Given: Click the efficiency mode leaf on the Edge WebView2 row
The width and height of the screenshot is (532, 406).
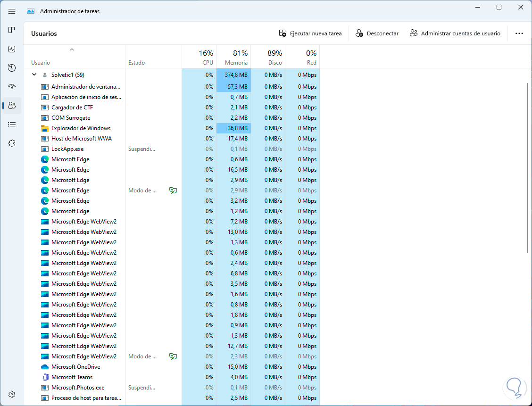Looking at the screenshot, I should click(x=173, y=356).
